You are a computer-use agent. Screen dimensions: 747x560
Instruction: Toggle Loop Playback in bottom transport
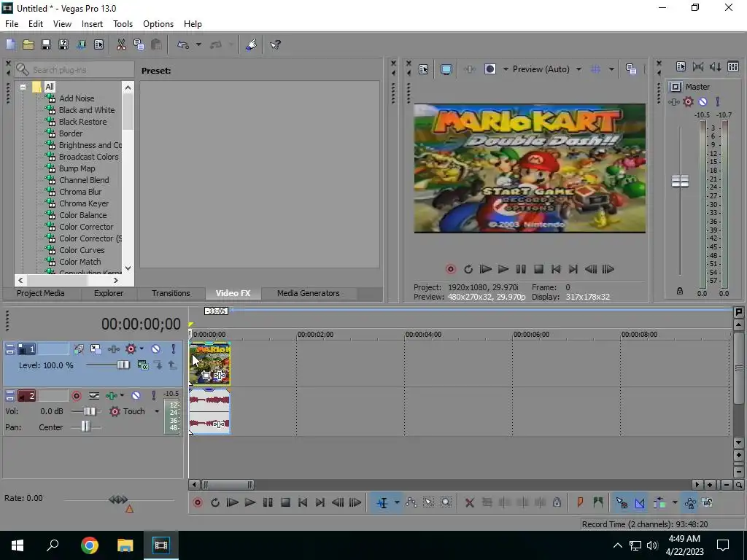215,503
